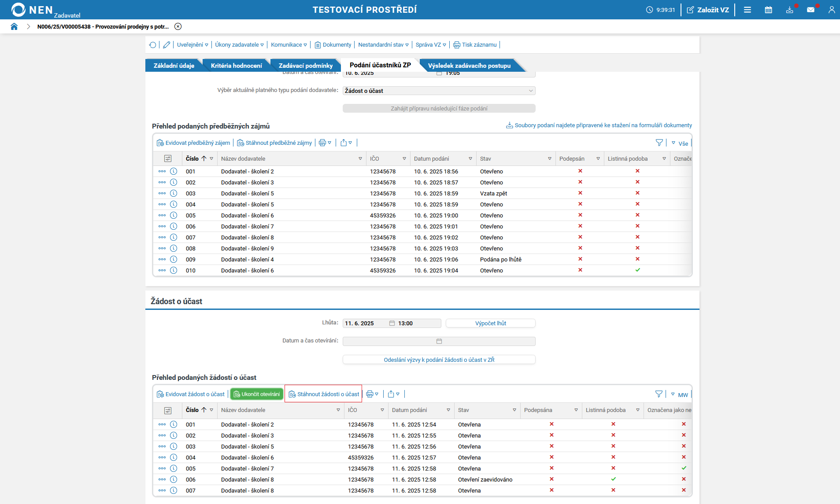Open calendar picker icon in Lhůta field
This screenshot has height=504, width=840.
coord(392,324)
